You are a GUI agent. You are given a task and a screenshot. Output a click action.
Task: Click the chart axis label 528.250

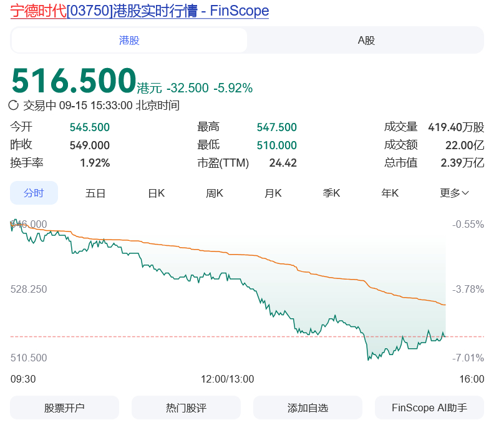pyautogui.click(x=29, y=289)
